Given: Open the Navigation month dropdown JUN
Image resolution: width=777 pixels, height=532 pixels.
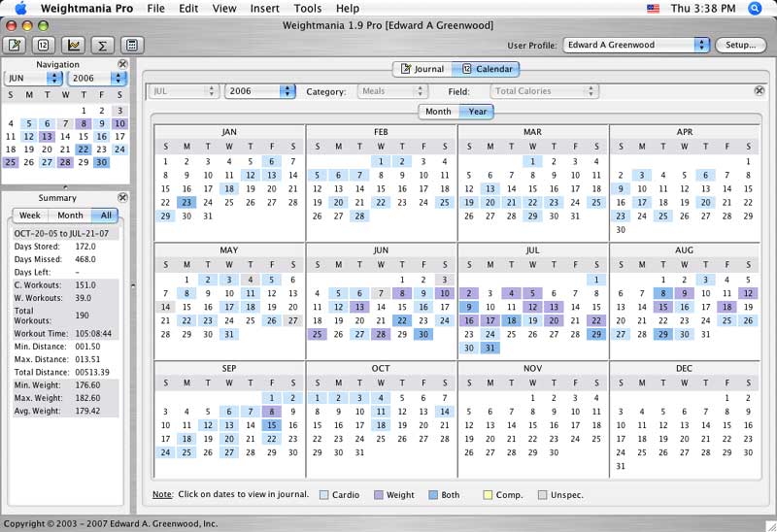Looking at the screenshot, I should coord(33,78).
